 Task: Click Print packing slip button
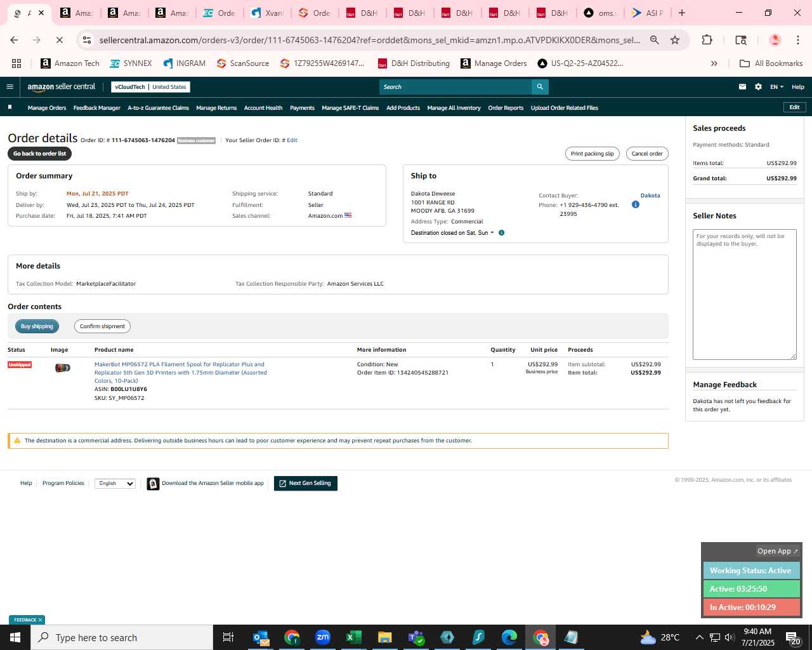(x=592, y=154)
